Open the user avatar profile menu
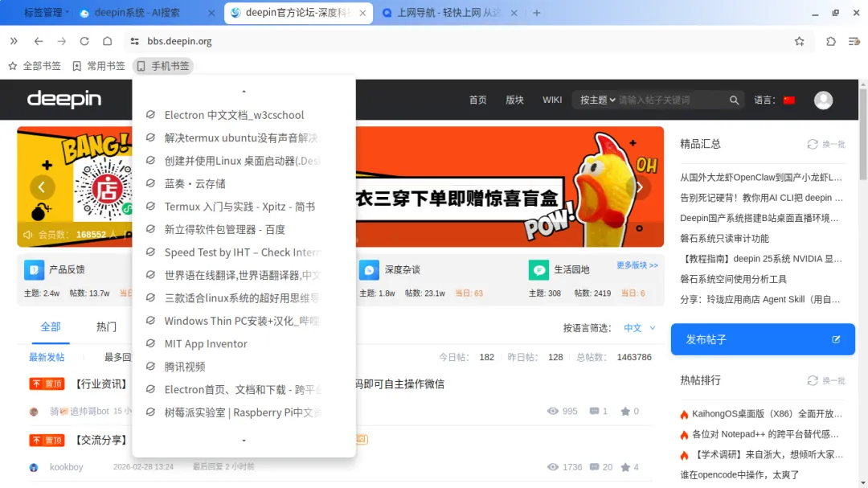Viewport: 868px width, 488px height. click(x=823, y=100)
